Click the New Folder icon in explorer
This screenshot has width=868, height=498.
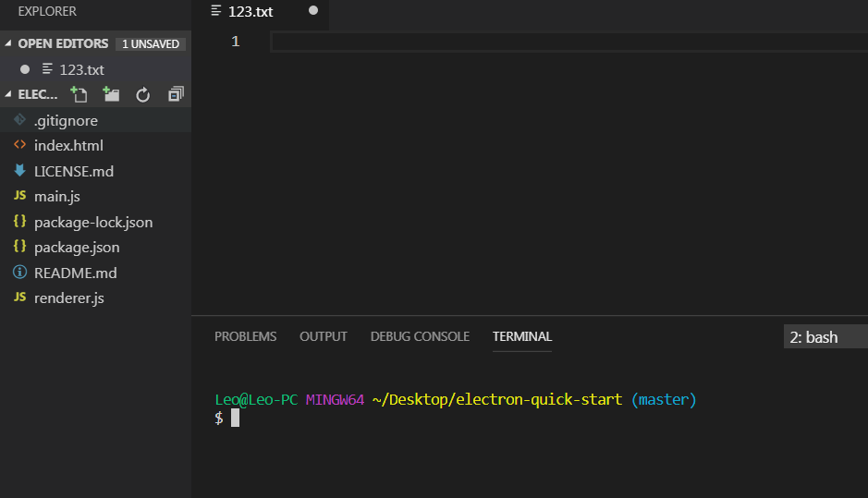click(111, 94)
